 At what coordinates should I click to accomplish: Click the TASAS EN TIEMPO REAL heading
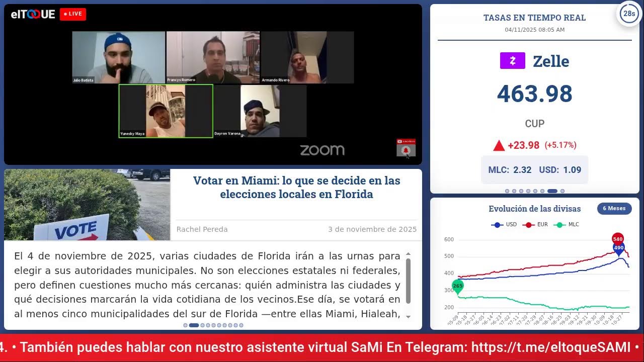pos(534,18)
